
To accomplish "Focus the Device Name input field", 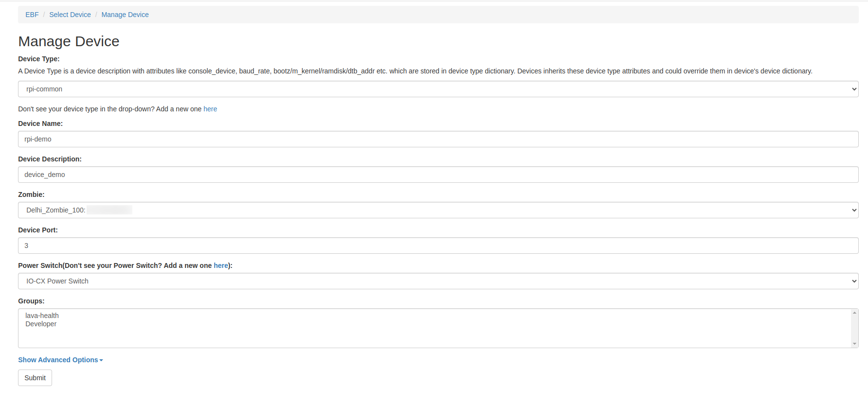I will coord(438,139).
